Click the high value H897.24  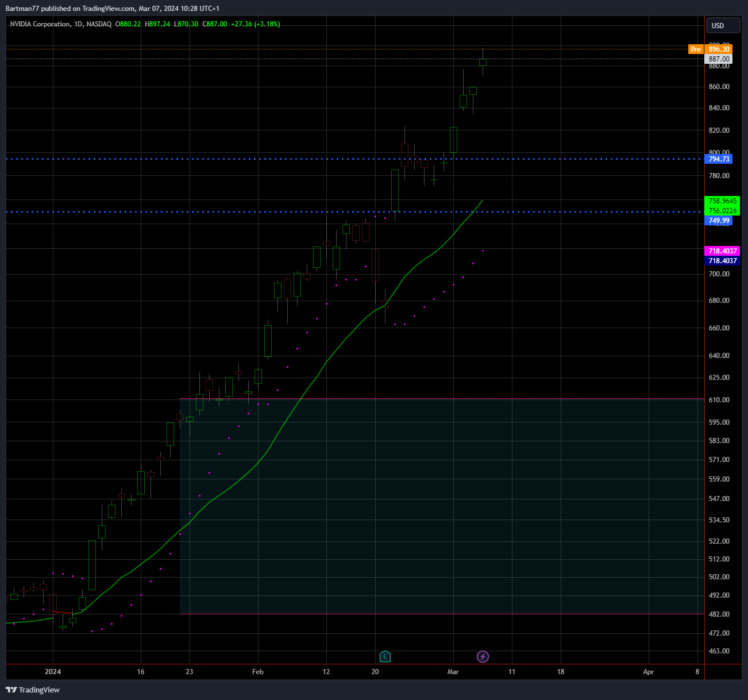coord(157,24)
